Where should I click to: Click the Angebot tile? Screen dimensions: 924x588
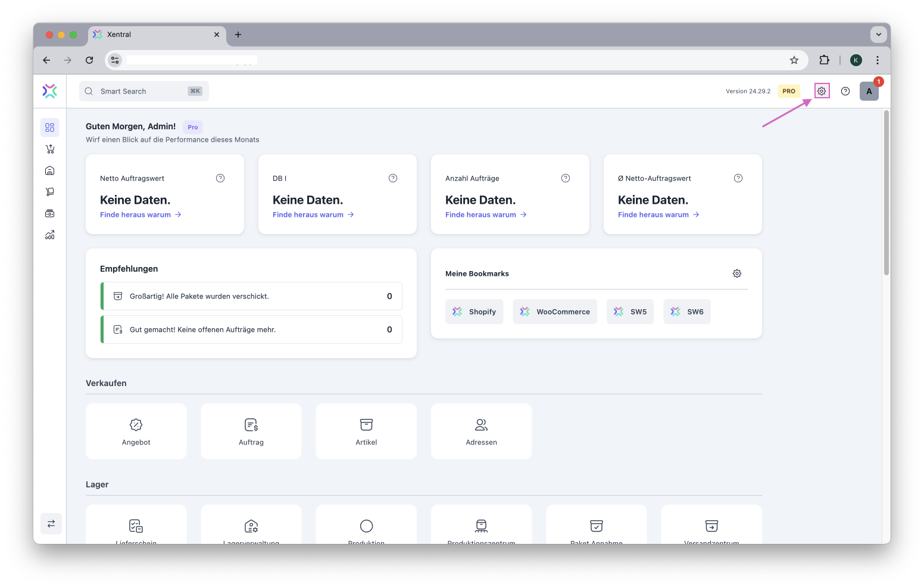pos(136,431)
